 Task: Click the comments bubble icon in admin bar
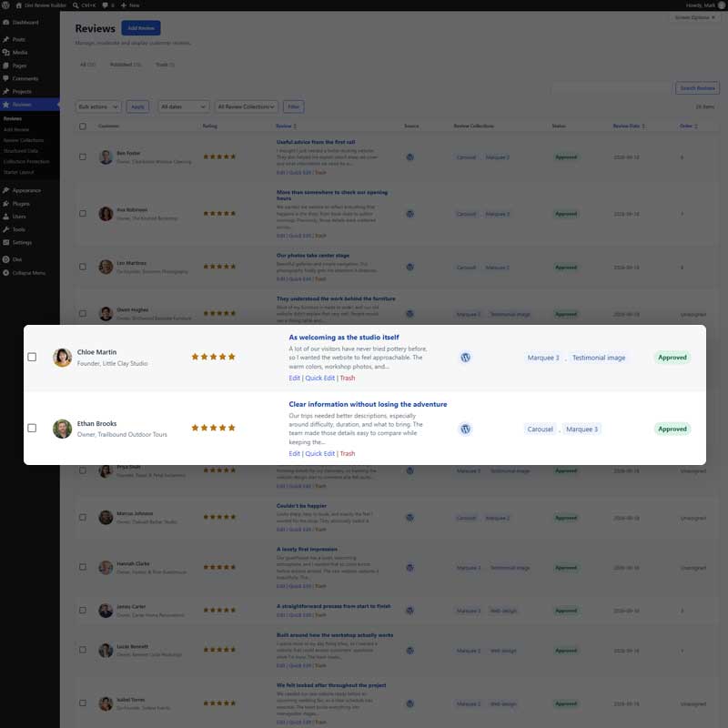(105, 5)
